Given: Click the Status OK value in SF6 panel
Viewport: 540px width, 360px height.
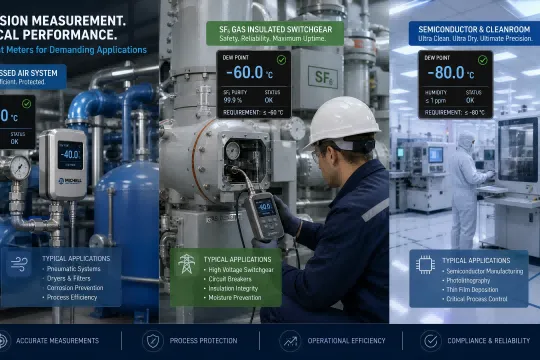Looking at the screenshot, I should pyautogui.click(x=269, y=100).
